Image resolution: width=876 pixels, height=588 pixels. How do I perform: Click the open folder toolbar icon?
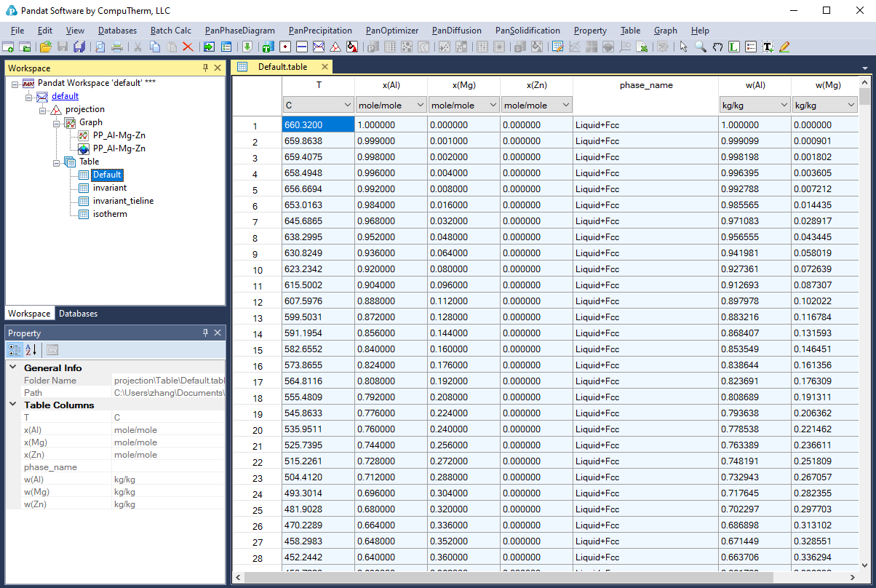point(45,47)
